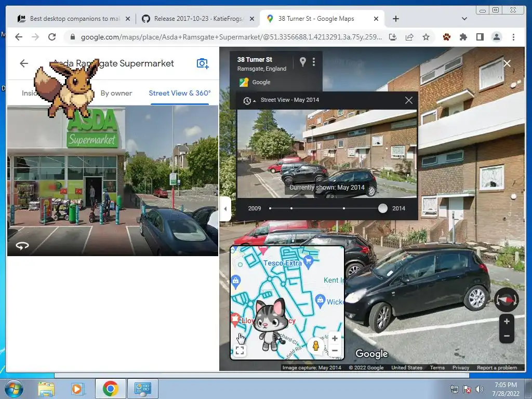Open the Terms link
The height and width of the screenshot is (399, 532).
click(x=437, y=367)
